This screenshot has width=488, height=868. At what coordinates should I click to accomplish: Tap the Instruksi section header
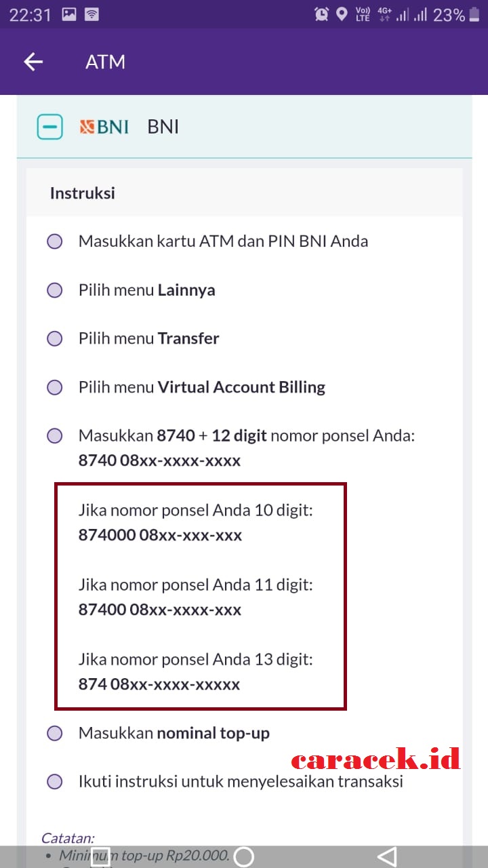[x=83, y=193]
